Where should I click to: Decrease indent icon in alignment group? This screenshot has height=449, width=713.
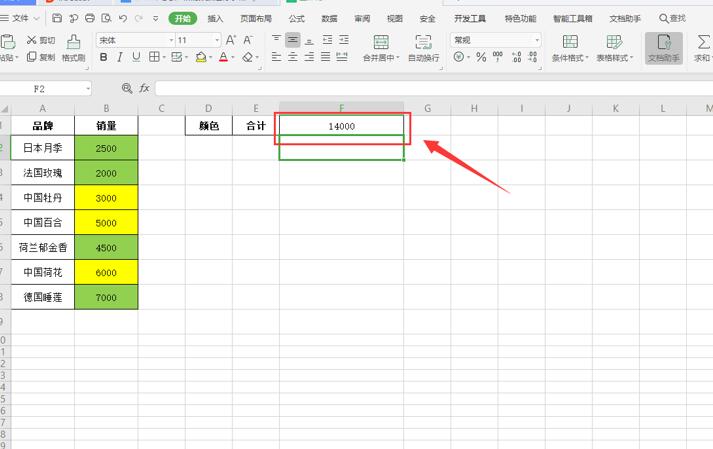pyautogui.click(x=327, y=40)
